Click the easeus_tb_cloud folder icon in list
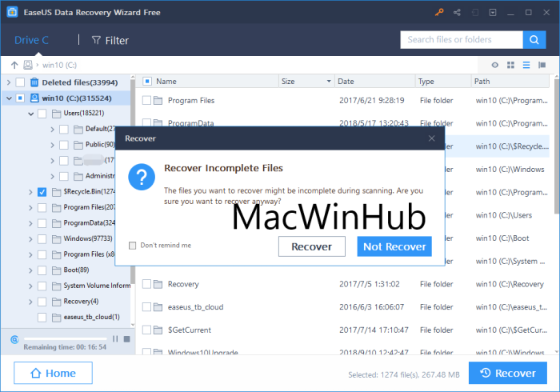 158,307
